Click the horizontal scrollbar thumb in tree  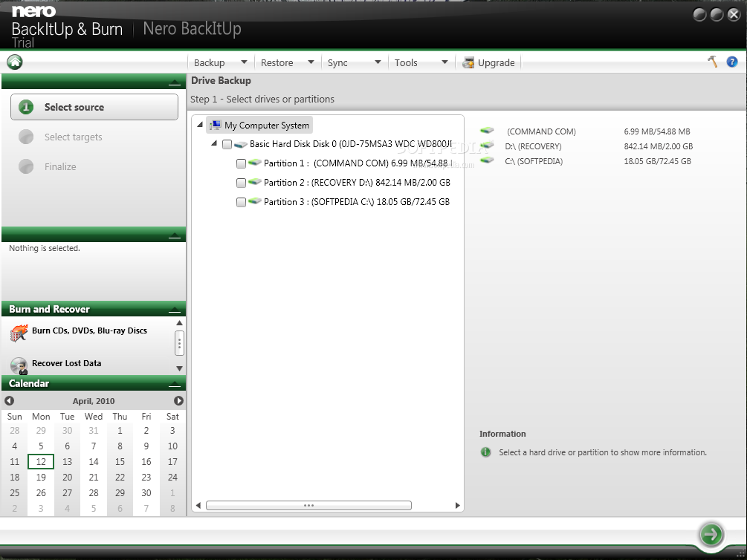coord(308,505)
